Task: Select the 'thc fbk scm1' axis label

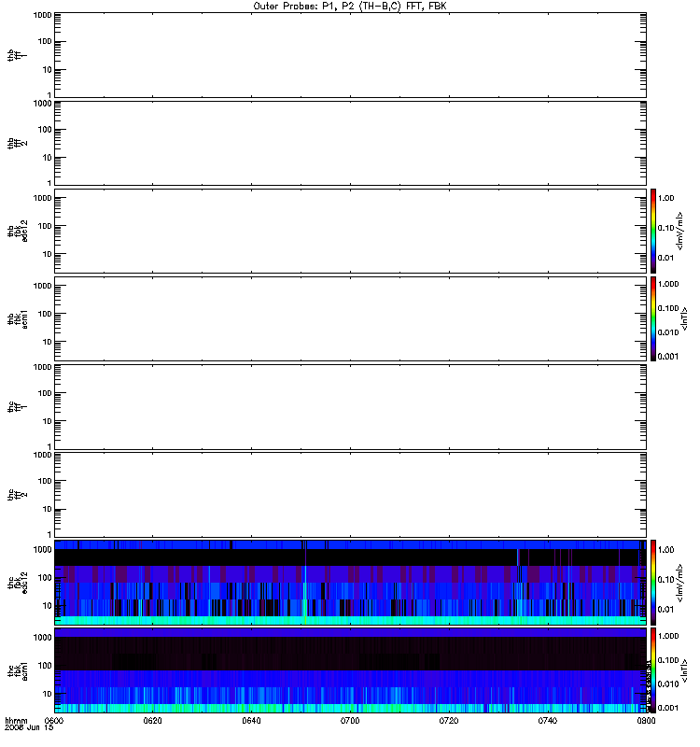Action: pos(17,670)
